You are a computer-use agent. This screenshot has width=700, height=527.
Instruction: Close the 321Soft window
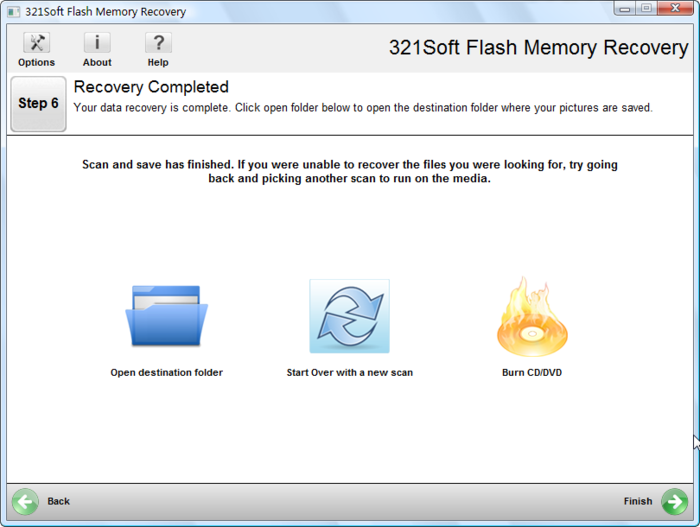675,8
